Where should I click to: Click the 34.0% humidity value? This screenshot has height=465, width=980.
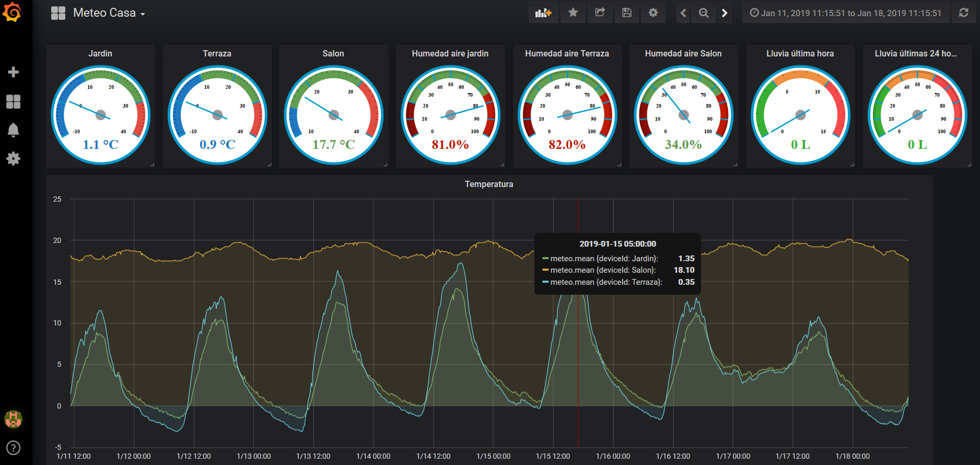(x=683, y=144)
